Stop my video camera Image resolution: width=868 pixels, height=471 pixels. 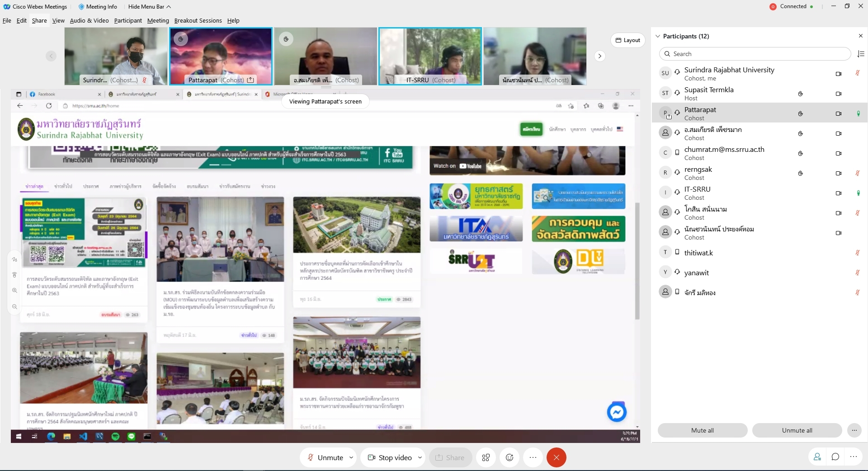[x=390, y=457]
